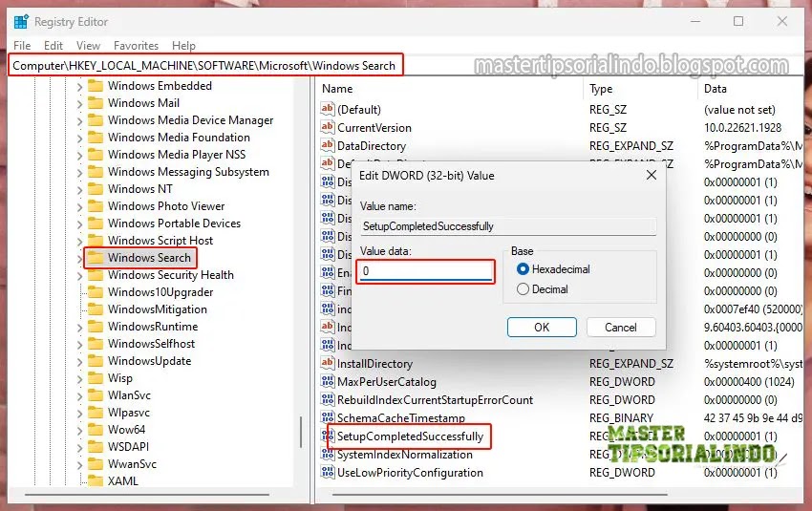Click the Value name field SetupCompletedSuccessfully
Image resolution: width=812 pixels, height=511 pixels.
[507, 226]
